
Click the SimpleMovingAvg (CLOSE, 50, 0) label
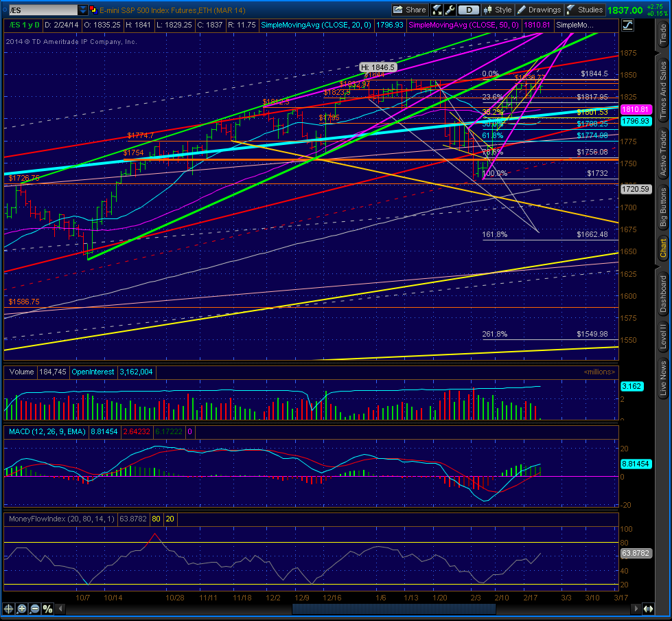click(463, 25)
